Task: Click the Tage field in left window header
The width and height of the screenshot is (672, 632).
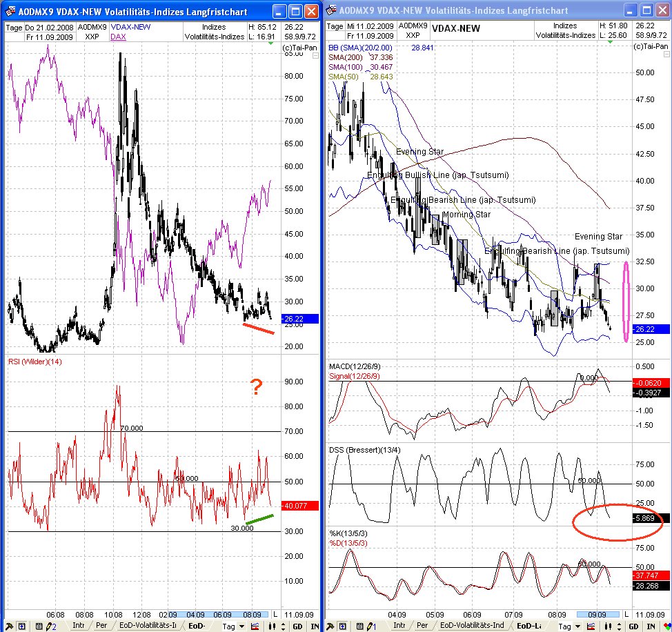Action: (x=14, y=28)
